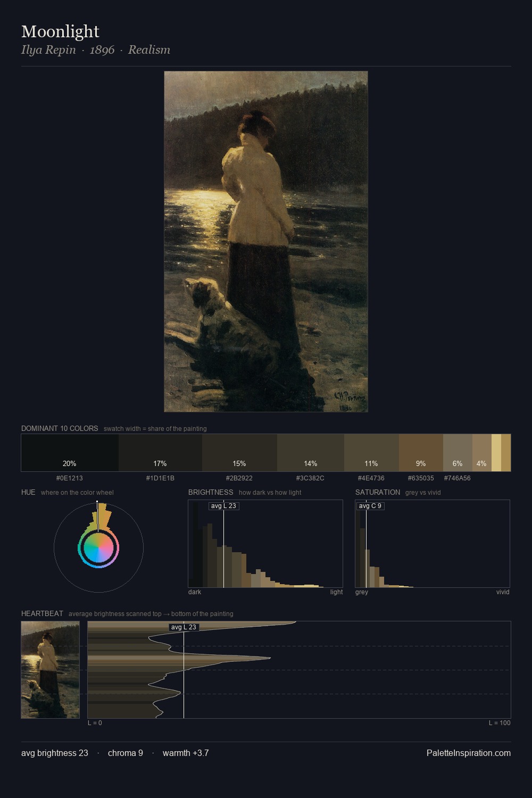Select the 9% brown swatch #635035
The width and height of the screenshot is (532, 798).
[x=421, y=453]
